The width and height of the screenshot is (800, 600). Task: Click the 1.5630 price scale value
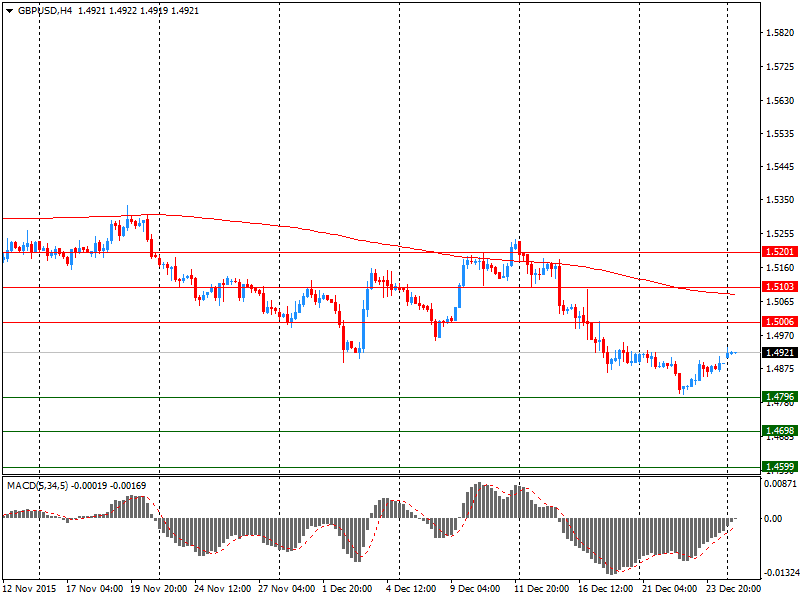tap(781, 101)
